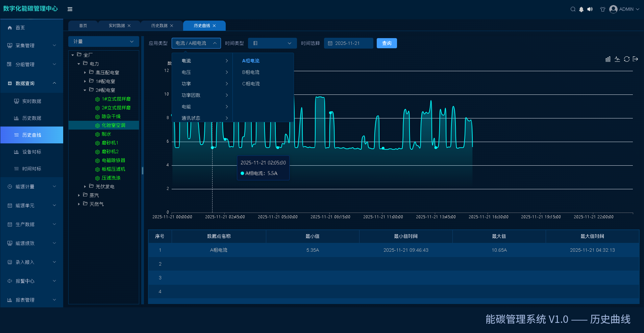The image size is (644, 333).
Task: Restore the chart with refresh icon
Action: [627, 59]
